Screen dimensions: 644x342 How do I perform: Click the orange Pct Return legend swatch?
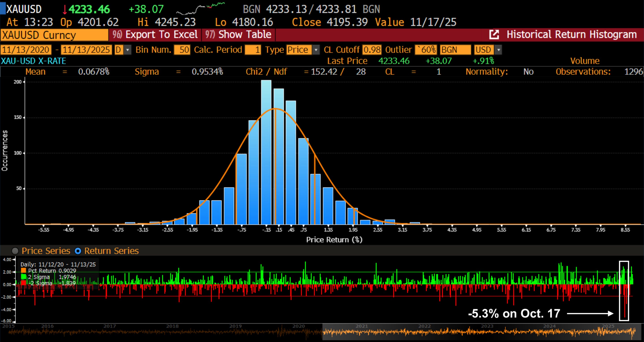[24, 271]
